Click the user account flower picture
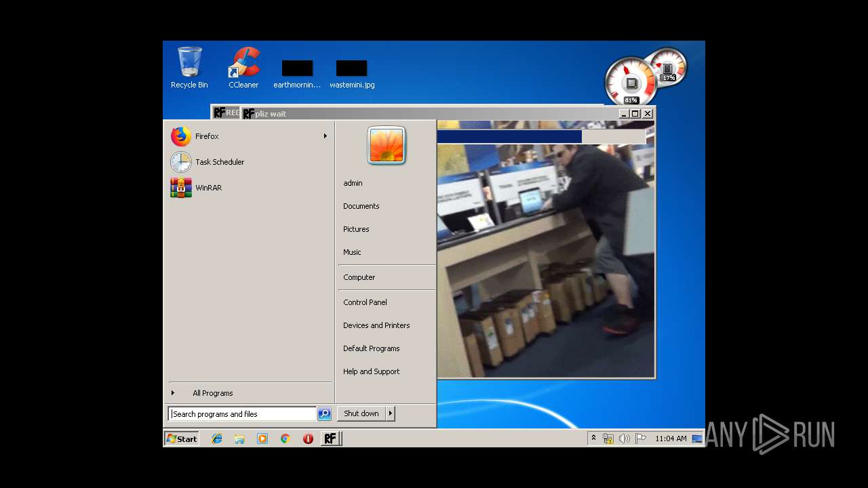The image size is (868, 488). (x=387, y=145)
